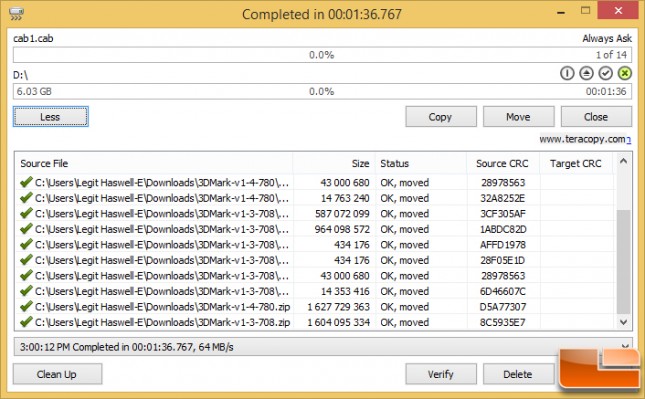Open the www.teracopy.com link
645x399 pixels.
tap(585, 139)
